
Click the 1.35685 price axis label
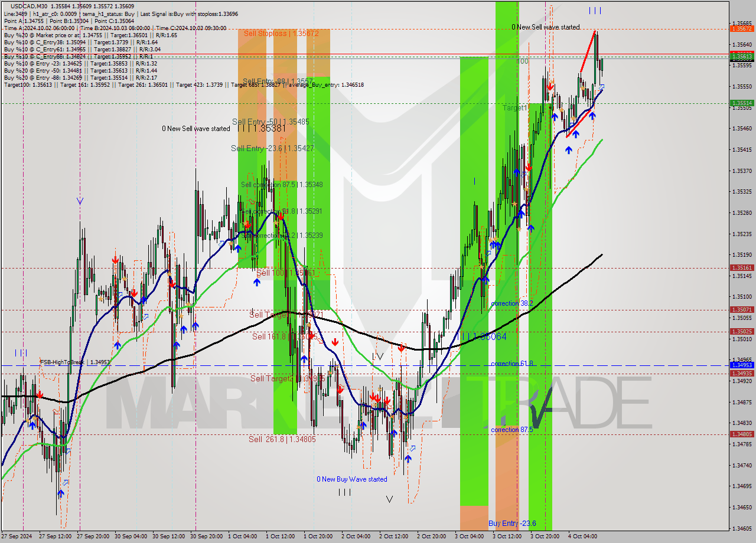coord(742,23)
